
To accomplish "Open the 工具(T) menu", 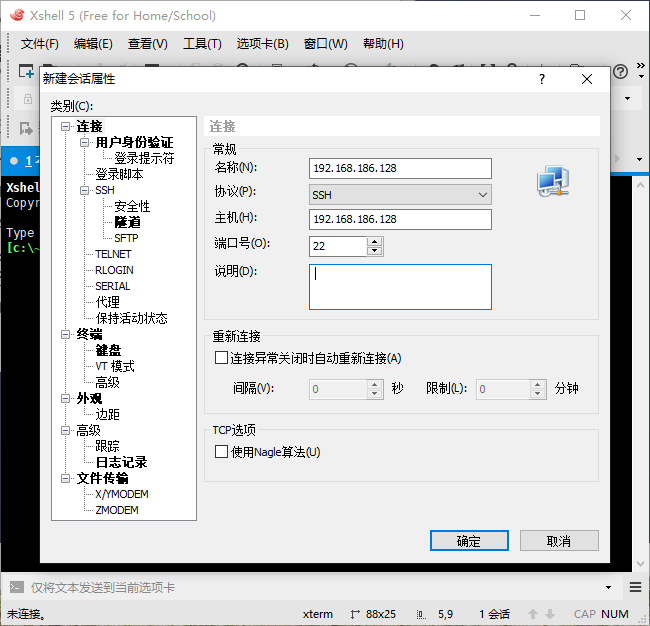I will click(x=202, y=44).
